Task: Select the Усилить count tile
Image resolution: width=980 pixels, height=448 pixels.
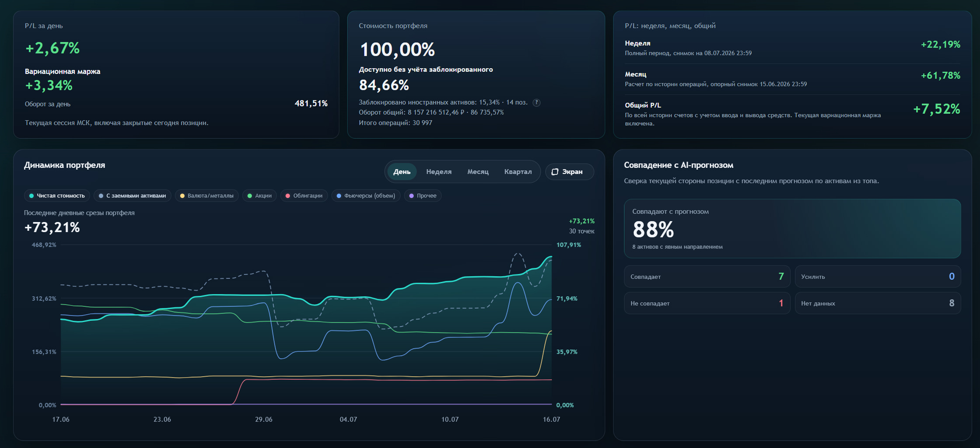Action: tap(878, 277)
